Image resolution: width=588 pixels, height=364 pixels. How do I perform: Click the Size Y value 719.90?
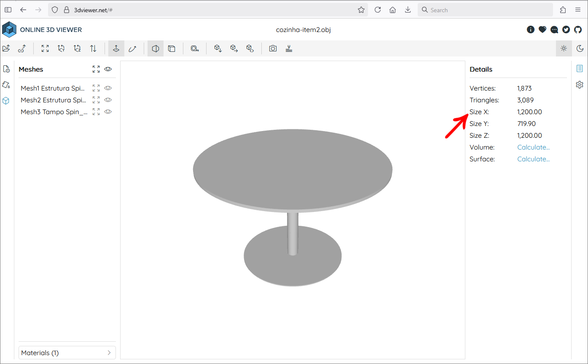[x=526, y=124]
